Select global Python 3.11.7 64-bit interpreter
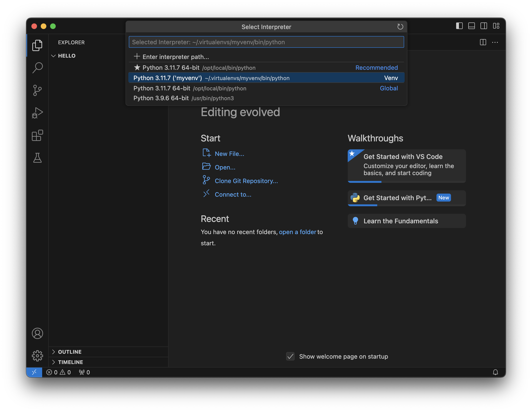The height and width of the screenshot is (412, 532). click(x=266, y=88)
